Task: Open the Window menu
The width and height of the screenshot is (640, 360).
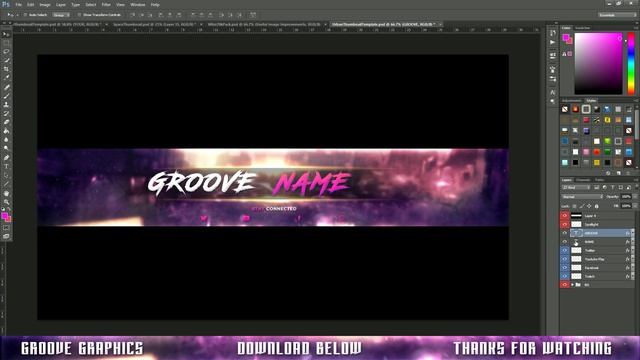Action: [138, 4]
